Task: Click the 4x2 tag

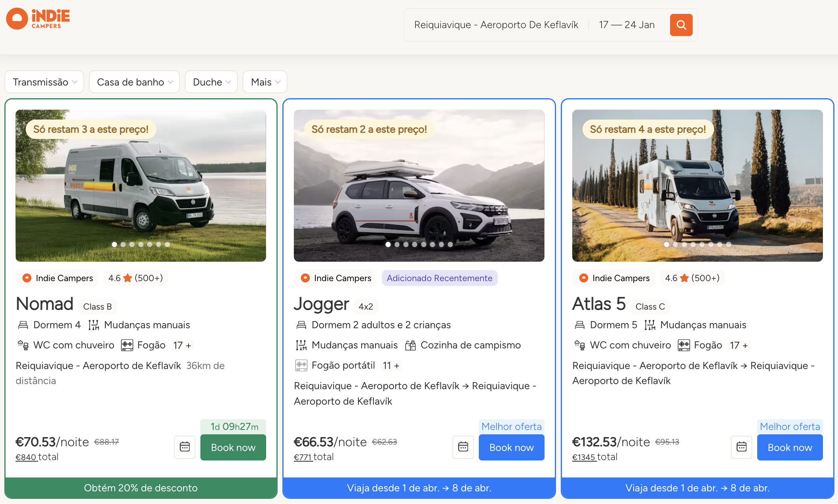Action: tap(366, 306)
